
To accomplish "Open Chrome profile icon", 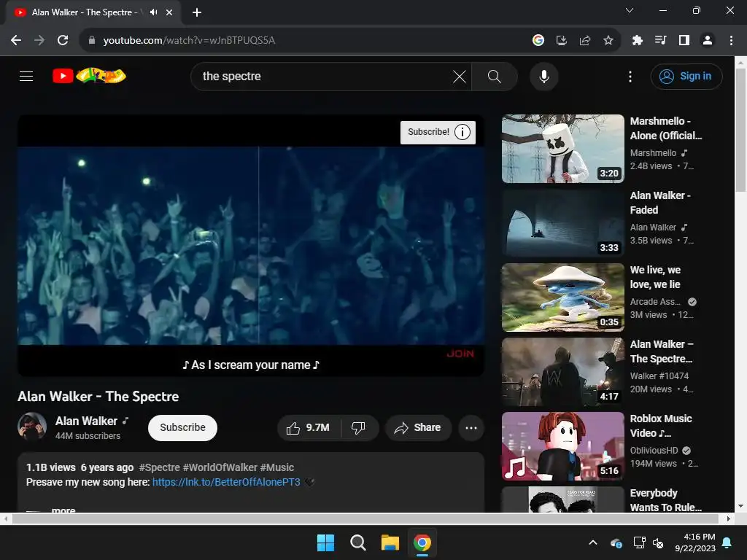I will 708,41.
